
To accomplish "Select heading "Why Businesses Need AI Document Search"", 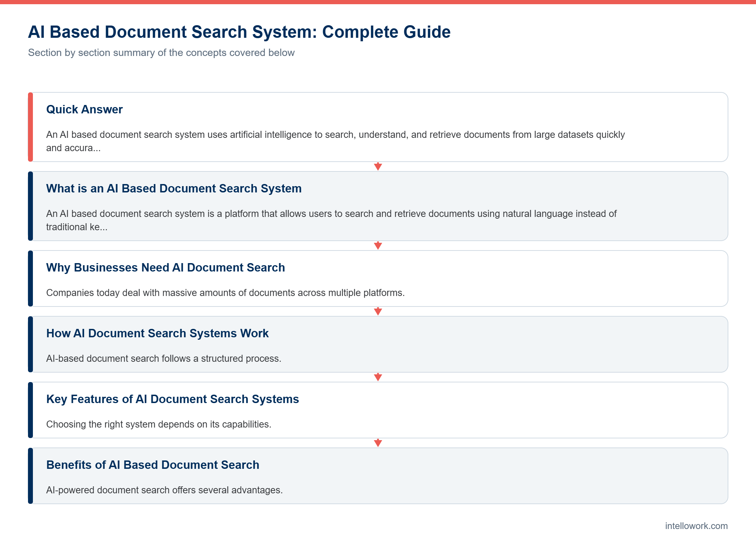I will click(166, 268).
